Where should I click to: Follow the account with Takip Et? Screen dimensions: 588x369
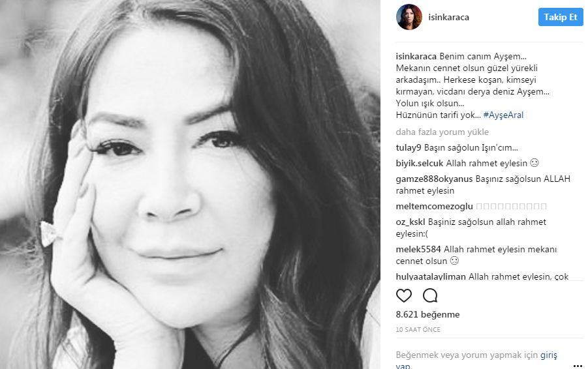[561, 17]
